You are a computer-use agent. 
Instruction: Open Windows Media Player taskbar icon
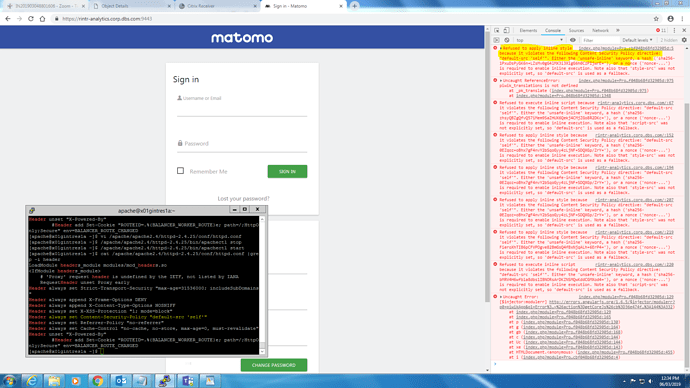[76, 381]
